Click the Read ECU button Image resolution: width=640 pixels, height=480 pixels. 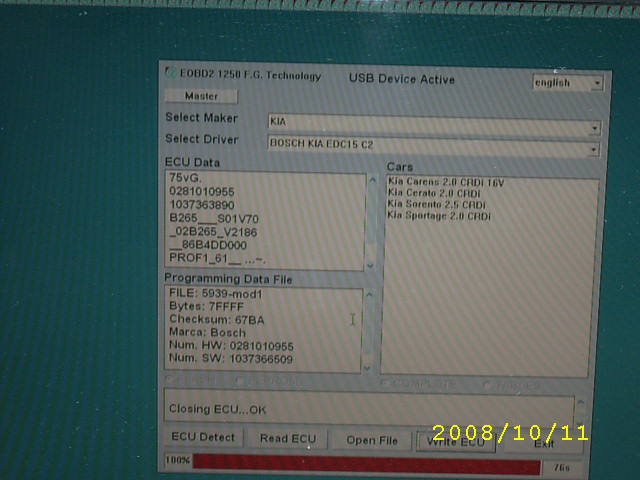(x=288, y=439)
